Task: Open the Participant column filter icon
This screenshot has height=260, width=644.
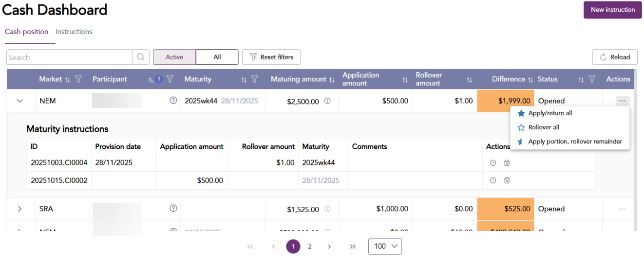Action: click(x=170, y=79)
